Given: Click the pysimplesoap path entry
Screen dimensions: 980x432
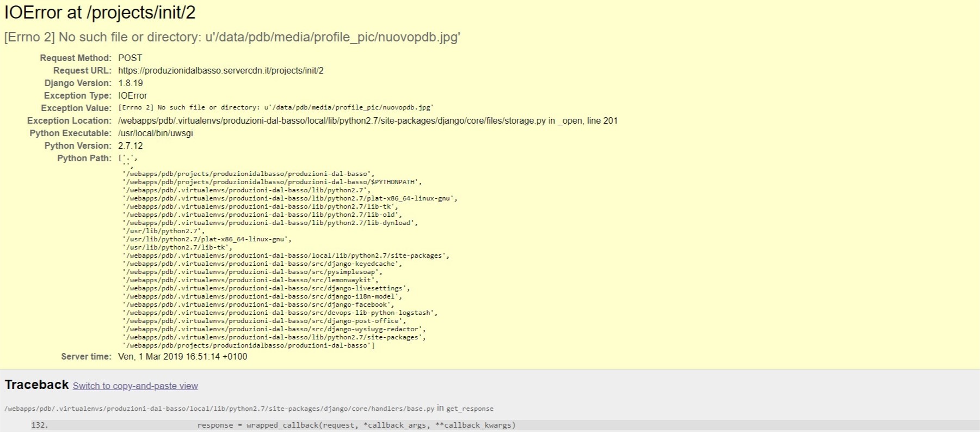Looking at the screenshot, I should click(252, 272).
